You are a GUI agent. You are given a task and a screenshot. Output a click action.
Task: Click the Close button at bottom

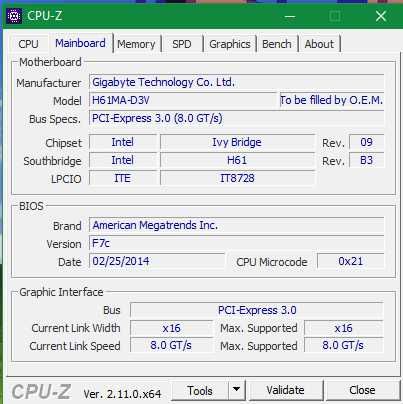pyautogui.click(x=362, y=390)
